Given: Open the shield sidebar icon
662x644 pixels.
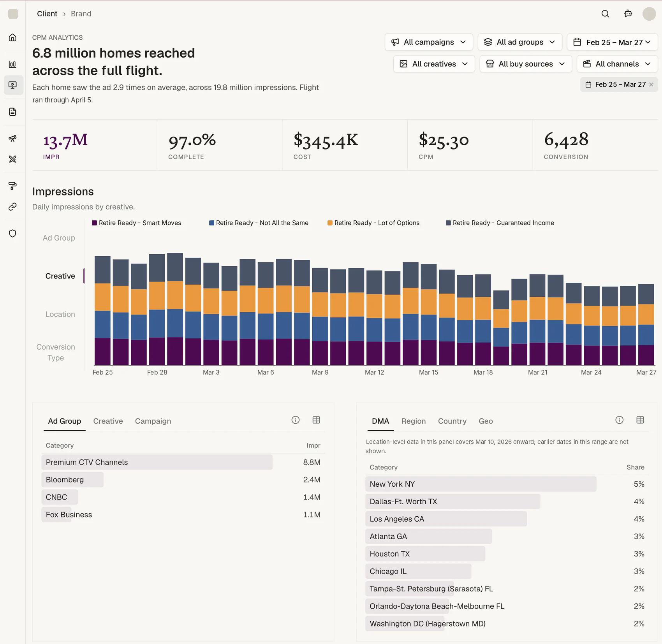Looking at the screenshot, I should (12, 234).
